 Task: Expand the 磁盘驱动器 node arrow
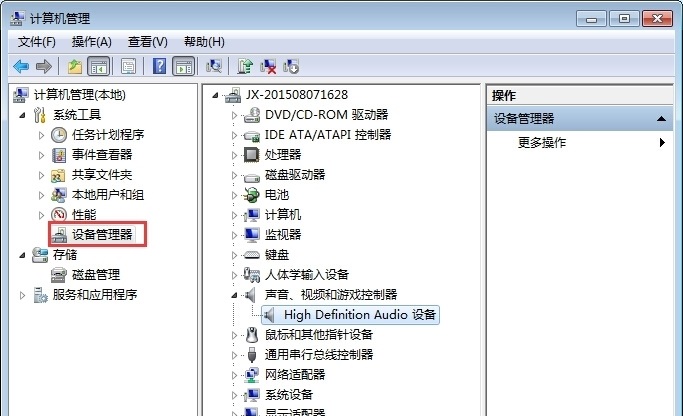click(x=234, y=175)
